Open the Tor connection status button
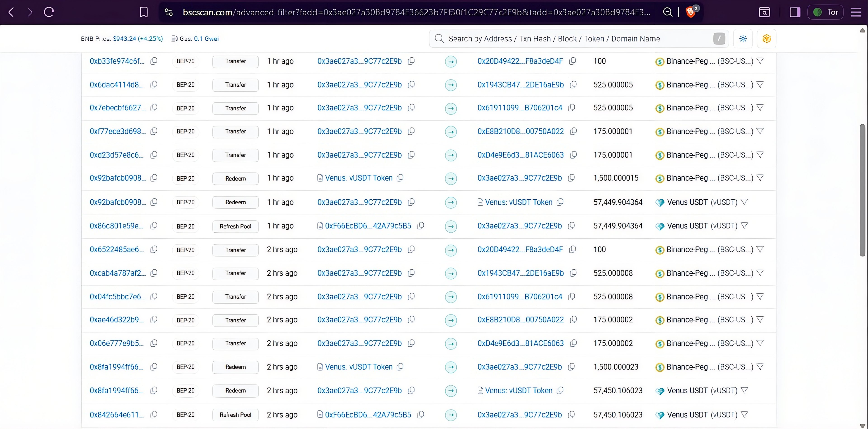Viewport: 868px width, 429px height. (825, 12)
